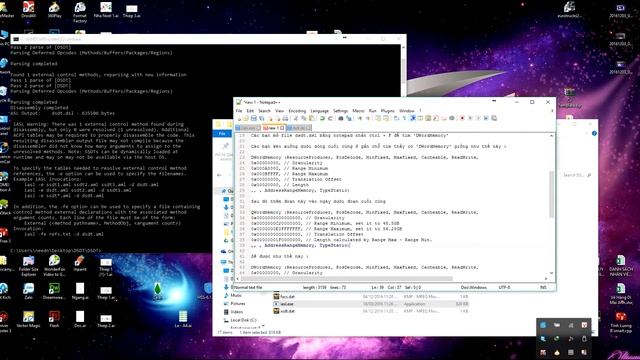
Task: Select the Folder Size Explorer desktop icon
Action: click(28, 265)
